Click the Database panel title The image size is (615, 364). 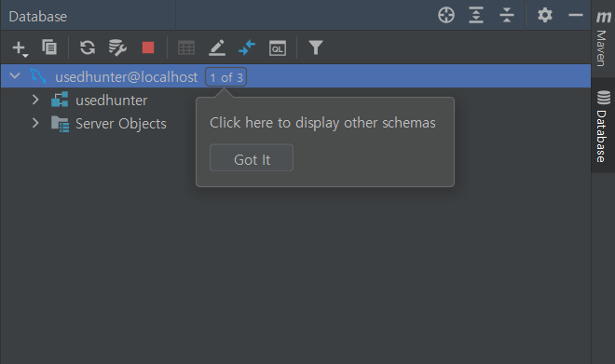coord(38,17)
